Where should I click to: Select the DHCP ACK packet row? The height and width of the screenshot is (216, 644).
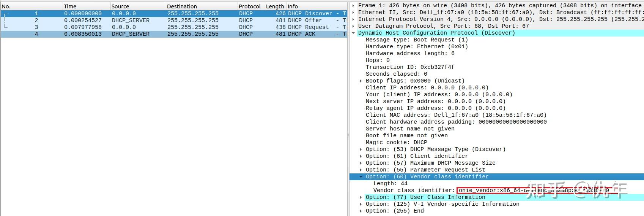[174, 34]
